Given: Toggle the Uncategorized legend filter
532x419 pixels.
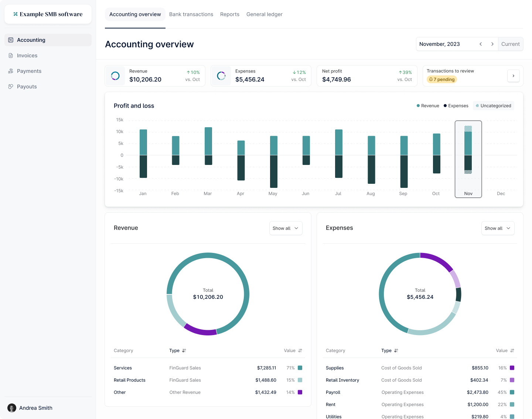Looking at the screenshot, I should coord(493,105).
